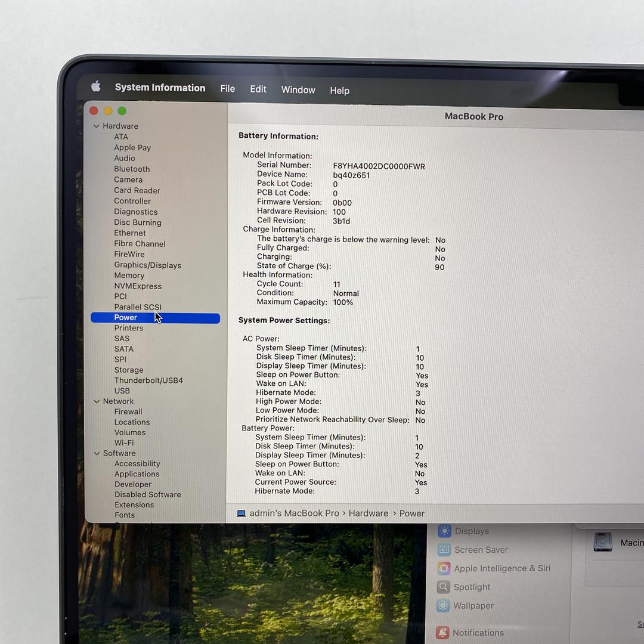644x644 pixels.
Task: Select SPI in the sidebar
Action: (x=120, y=359)
